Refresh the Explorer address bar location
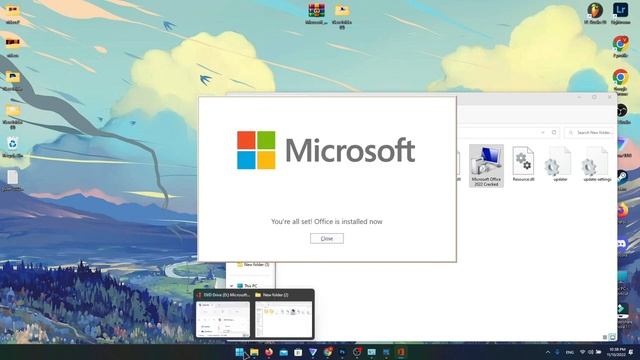This screenshot has width=640, height=360. [554, 133]
